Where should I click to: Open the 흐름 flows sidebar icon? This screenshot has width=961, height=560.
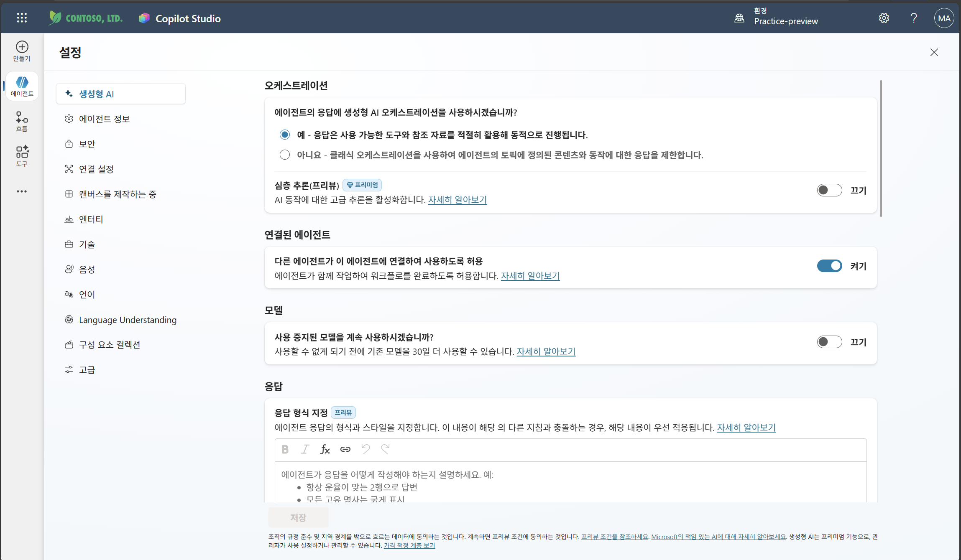pos(22,121)
